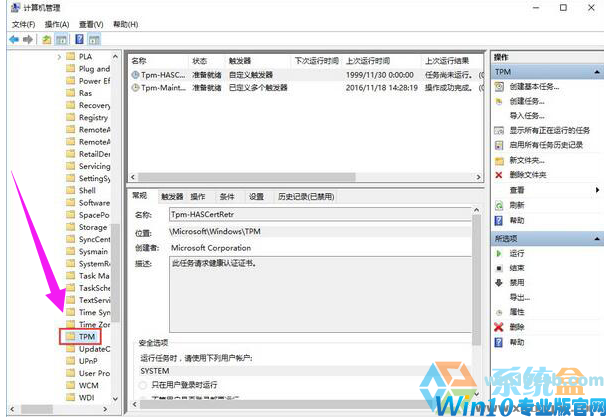Click 禁用 for the selected task
This screenshot has width=612, height=420.
(517, 283)
